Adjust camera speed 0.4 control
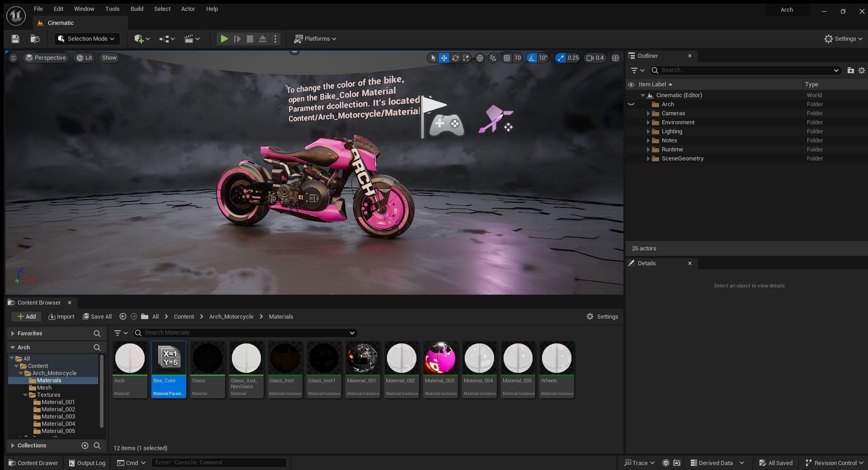Viewport: 868px width, 470px height. [595, 58]
